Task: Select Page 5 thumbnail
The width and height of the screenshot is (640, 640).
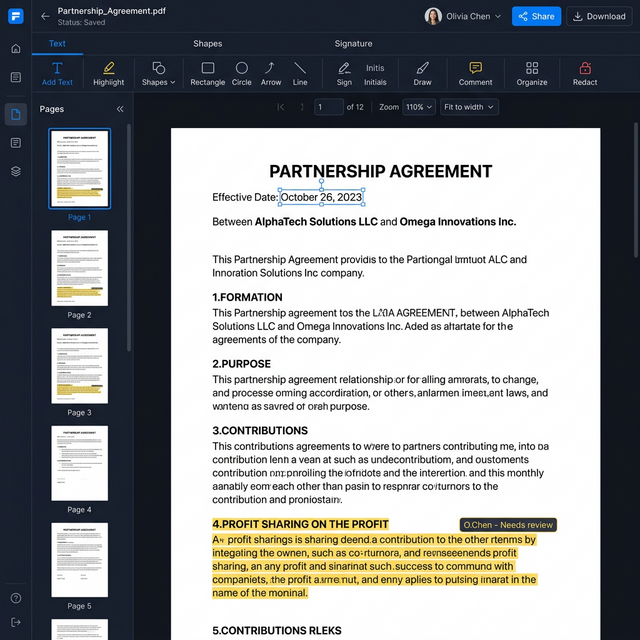Action: tap(80, 560)
